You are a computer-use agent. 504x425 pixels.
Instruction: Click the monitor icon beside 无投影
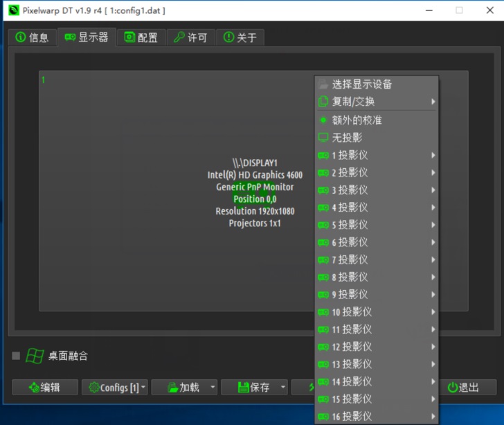coord(323,138)
